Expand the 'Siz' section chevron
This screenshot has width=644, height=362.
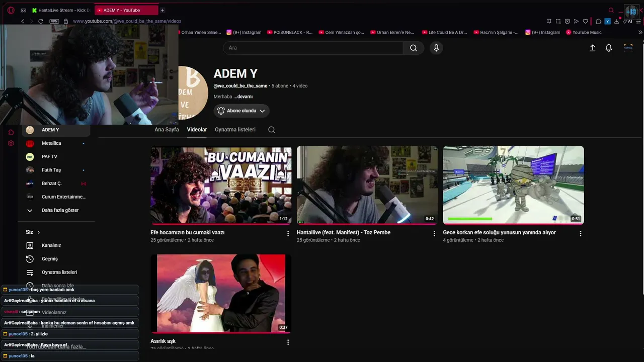pos(39,232)
